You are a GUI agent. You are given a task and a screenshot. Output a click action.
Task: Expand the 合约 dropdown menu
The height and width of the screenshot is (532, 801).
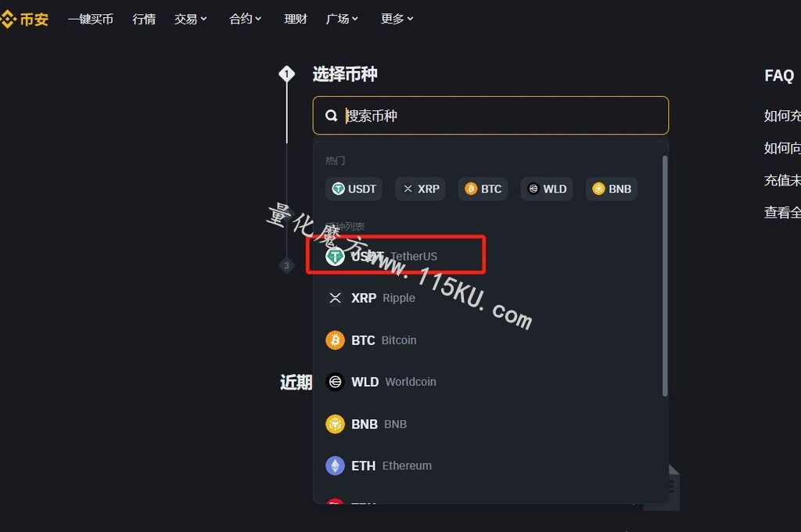(x=245, y=20)
